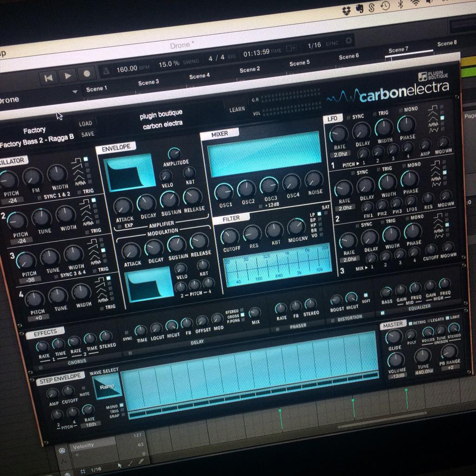The height and width of the screenshot is (476, 476).
Task: Click the play transport button
Action: (x=67, y=76)
